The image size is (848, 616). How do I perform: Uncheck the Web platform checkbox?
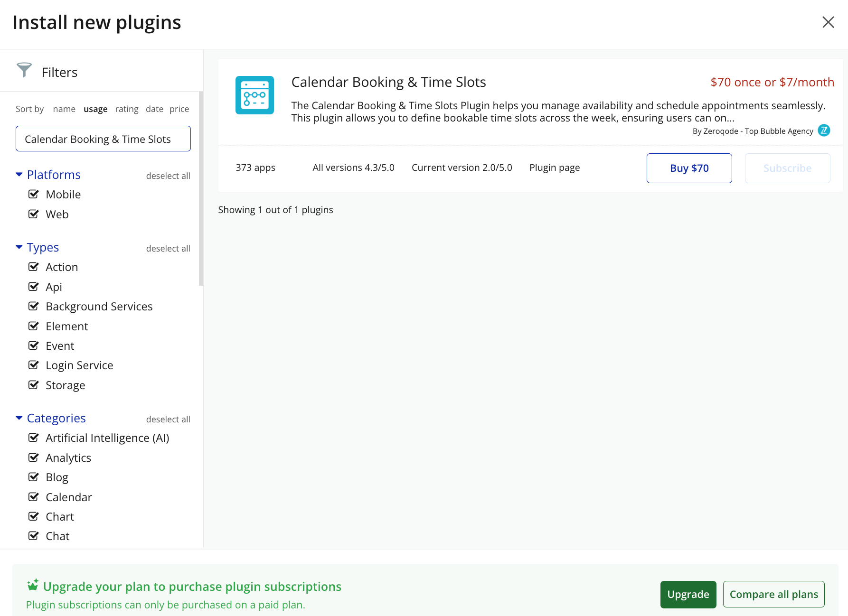click(34, 214)
